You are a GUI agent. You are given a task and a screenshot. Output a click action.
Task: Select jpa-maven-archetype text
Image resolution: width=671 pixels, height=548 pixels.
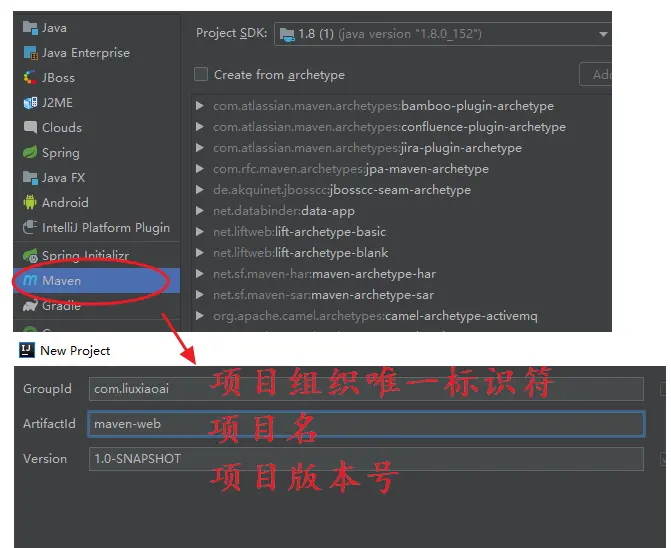click(427, 169)
